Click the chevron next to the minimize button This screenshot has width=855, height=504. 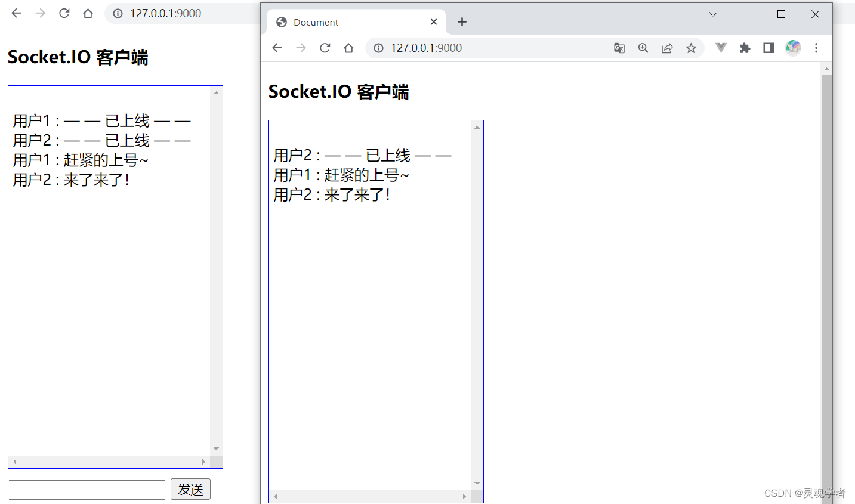tap(713, 14)
